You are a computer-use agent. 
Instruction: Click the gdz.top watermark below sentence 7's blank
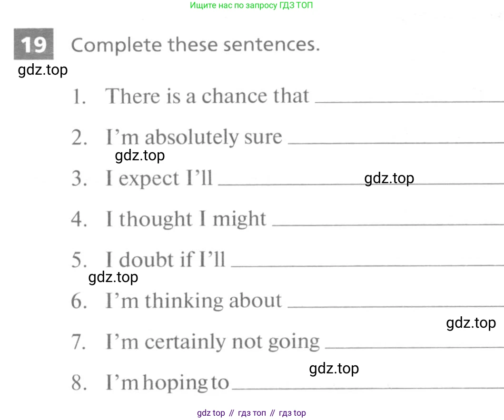pos(334,368)
